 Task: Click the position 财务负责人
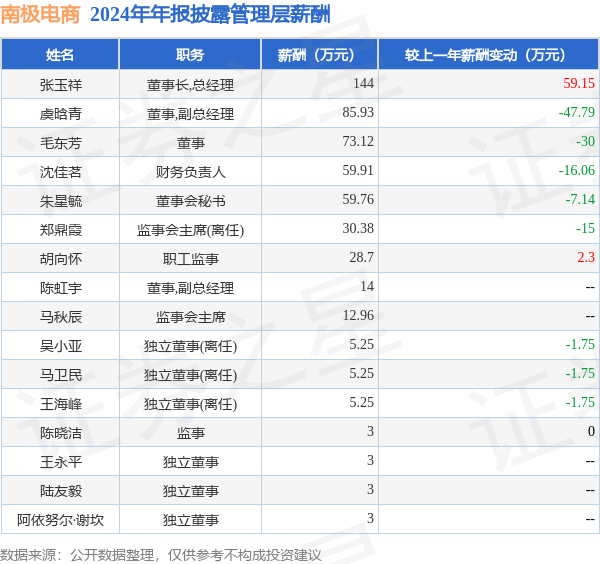(190, 171)
